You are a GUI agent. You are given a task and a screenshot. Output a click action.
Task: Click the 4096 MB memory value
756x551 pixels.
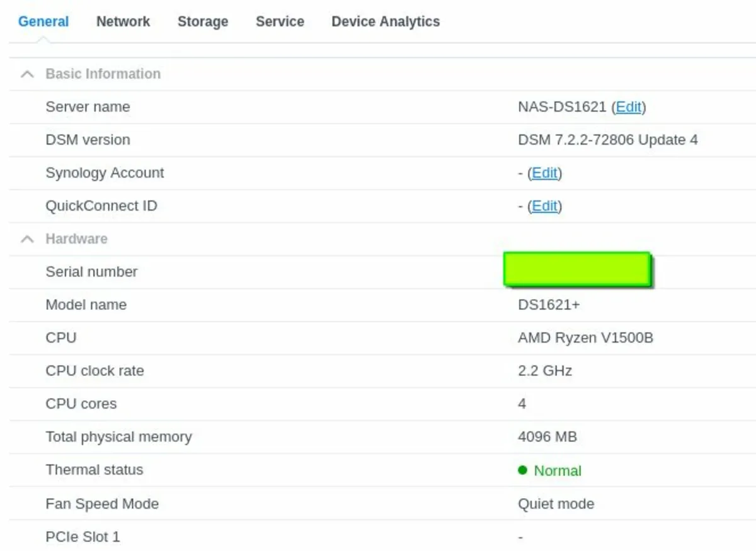547,437
